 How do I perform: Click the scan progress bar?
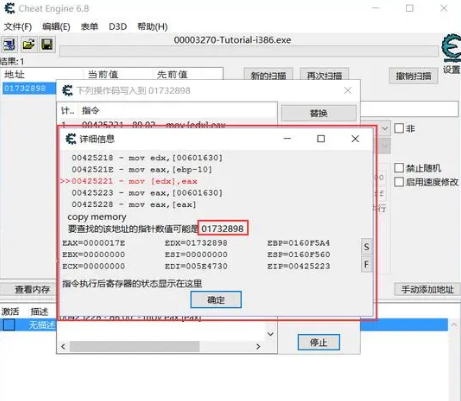point(249,51)
